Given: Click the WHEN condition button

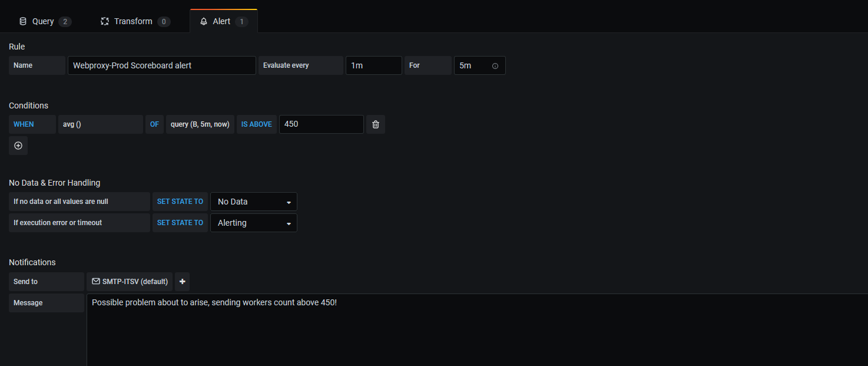Looking at the screenshot, I should [24, 124].
